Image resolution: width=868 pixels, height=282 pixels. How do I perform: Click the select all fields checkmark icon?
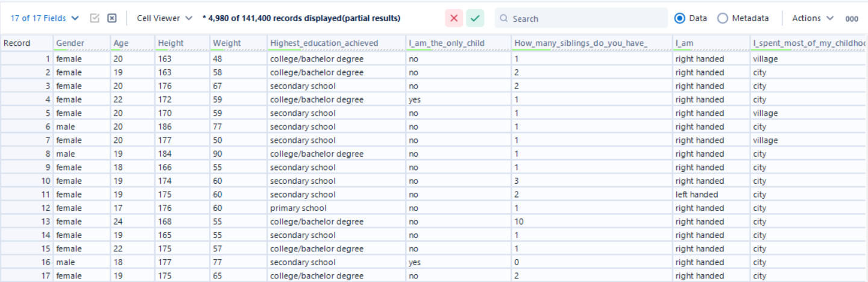(95, 18)
